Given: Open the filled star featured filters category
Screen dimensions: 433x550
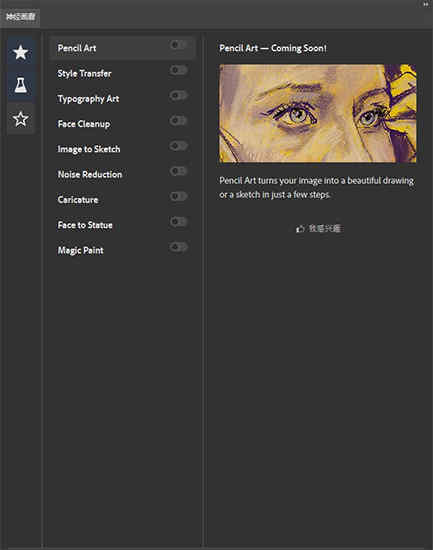Looking at the screenshot, I should [21, 52].
